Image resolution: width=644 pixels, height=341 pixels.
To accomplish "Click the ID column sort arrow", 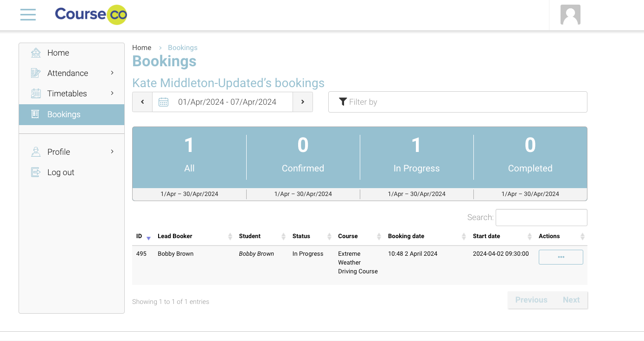I will [148, 238].
